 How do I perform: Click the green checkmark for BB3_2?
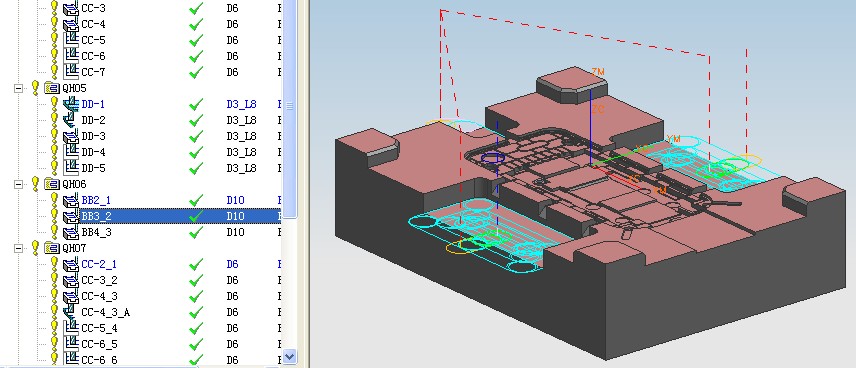coord(195,216)
